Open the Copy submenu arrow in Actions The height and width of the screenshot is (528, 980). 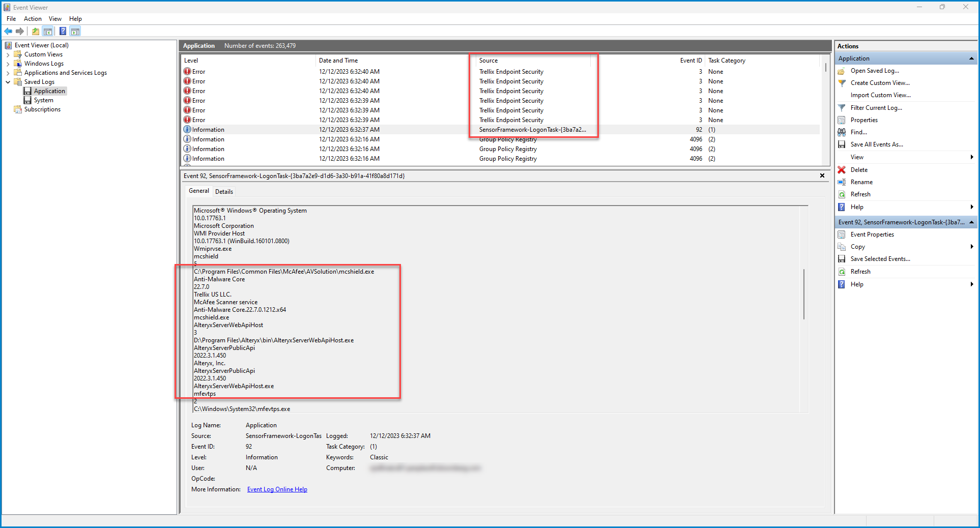point(972,247)
